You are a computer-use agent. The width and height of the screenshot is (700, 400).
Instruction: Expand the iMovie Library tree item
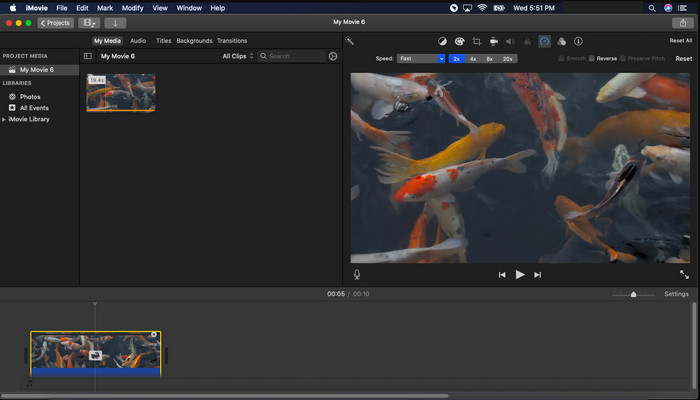(4, 119)
